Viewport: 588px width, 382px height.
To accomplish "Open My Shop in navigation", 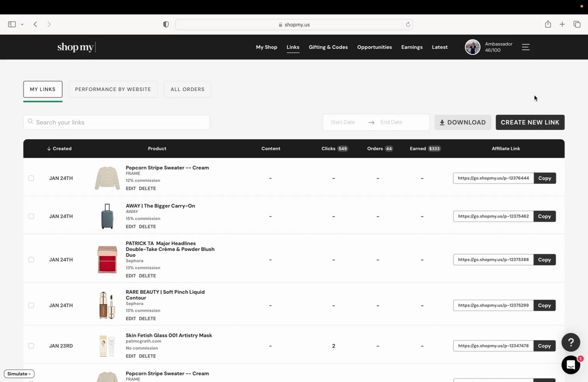I will click(266, 47).
